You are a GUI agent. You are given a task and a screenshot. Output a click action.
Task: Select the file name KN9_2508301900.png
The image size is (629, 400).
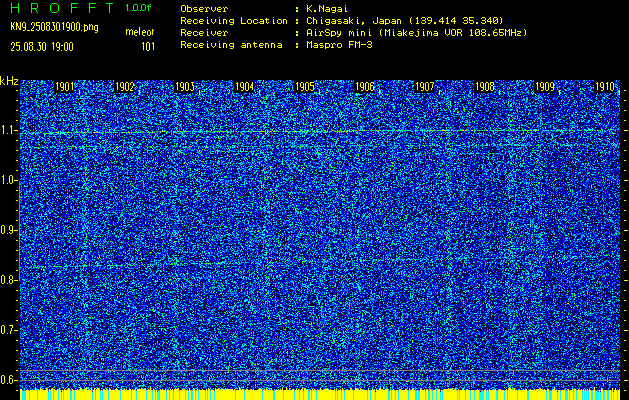(x=54, y=28)
